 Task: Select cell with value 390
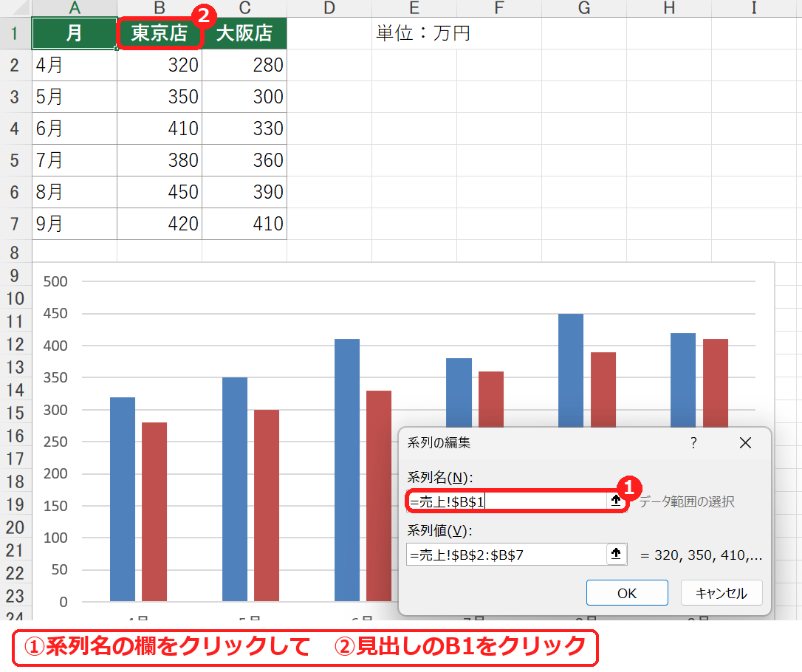click(x=244, y=192)
